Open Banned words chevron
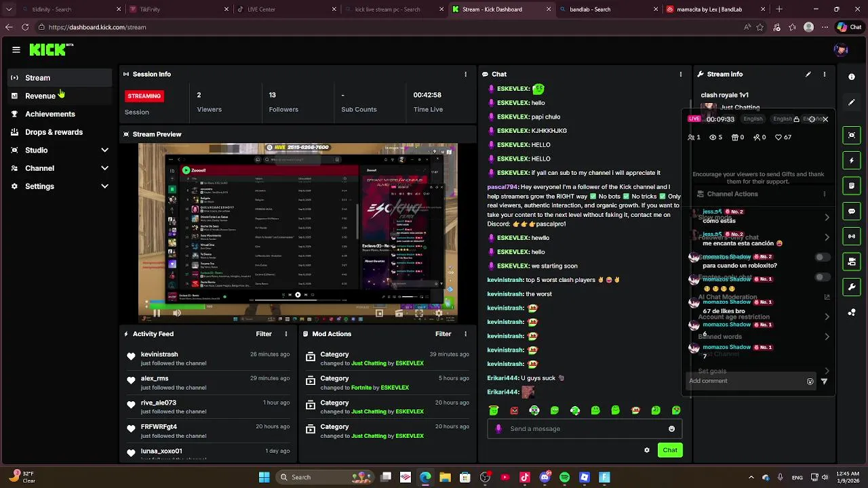Screen dimensions: 868x488 [x=827, y=337]
